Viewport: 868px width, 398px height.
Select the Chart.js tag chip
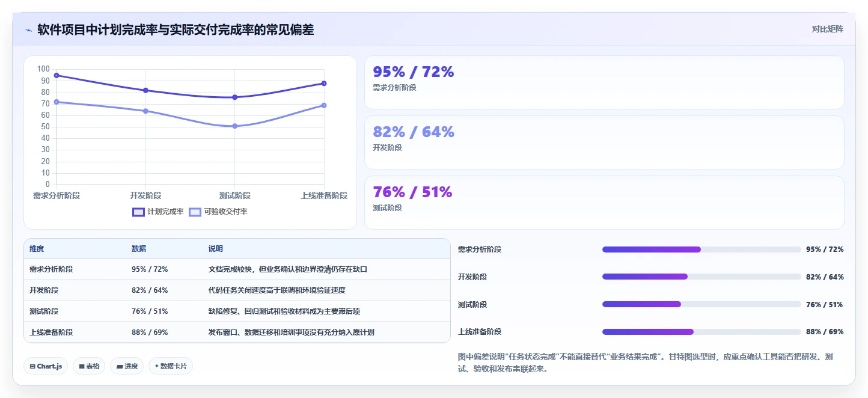[46, 366]
